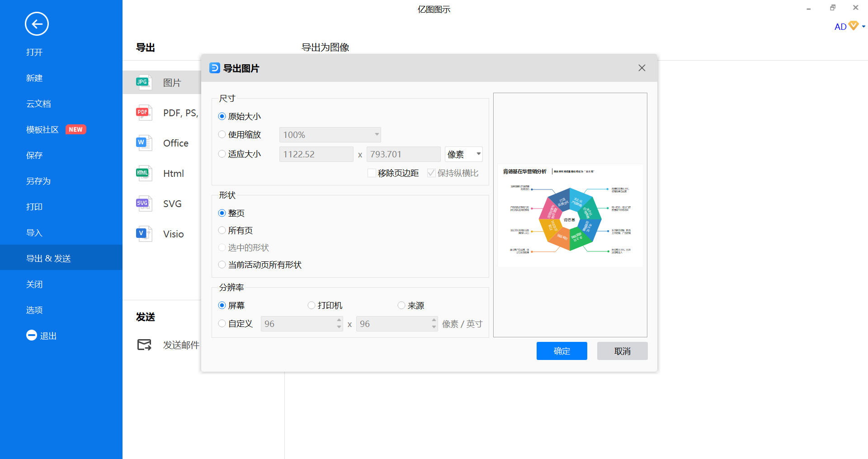Click the send email envelope icon
868x459 pixels.
(144, 345)
